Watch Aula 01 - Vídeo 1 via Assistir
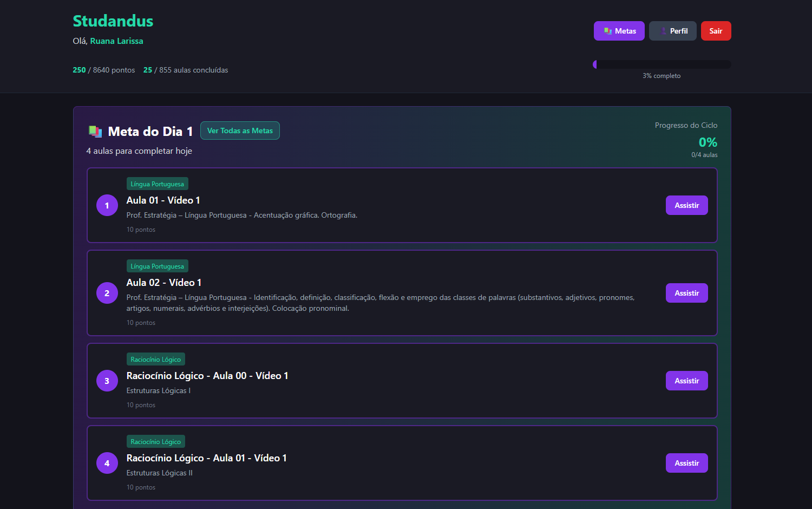 coord(686,205)
